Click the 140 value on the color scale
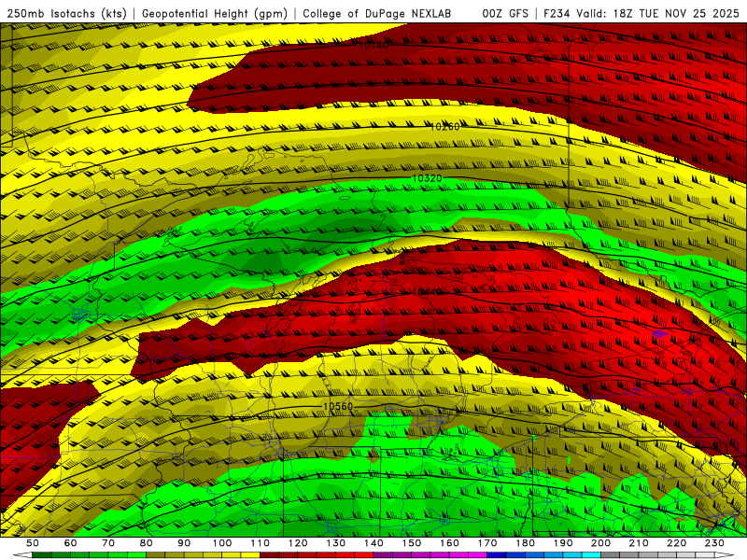Viewport: 747px width, 560px height. click(x=373, y=543)
